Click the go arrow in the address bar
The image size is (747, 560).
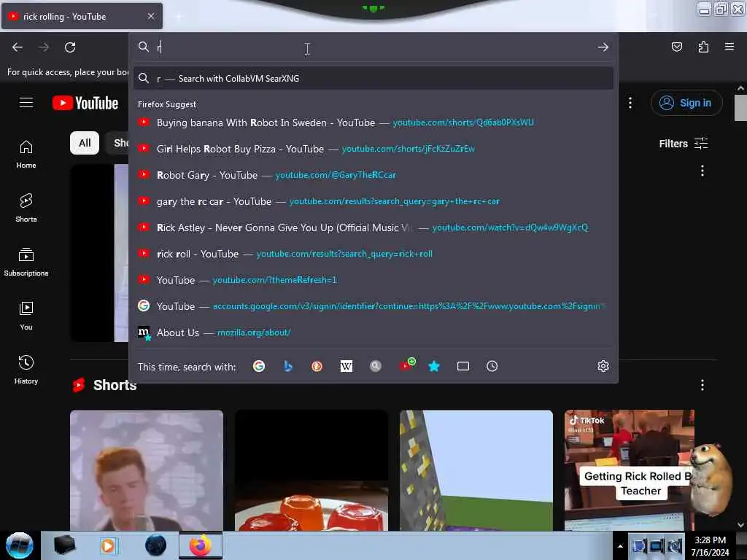[603, 47]
